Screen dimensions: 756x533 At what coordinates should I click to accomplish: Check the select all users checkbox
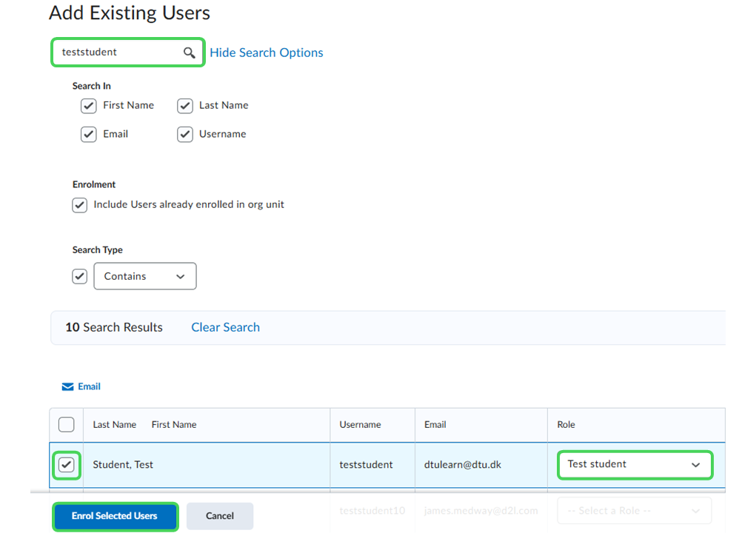pyautogui.click(x=67, y=424)
